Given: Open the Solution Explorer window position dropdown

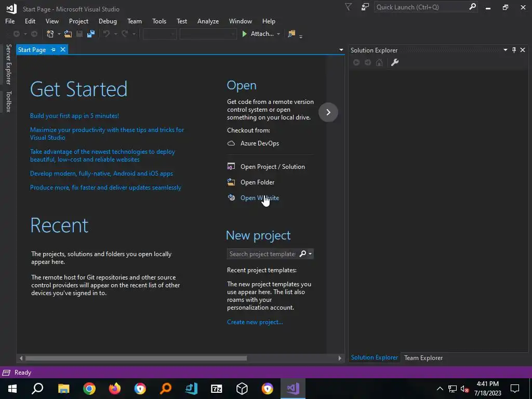Looking at the screenshot, I should pos(505,50).
